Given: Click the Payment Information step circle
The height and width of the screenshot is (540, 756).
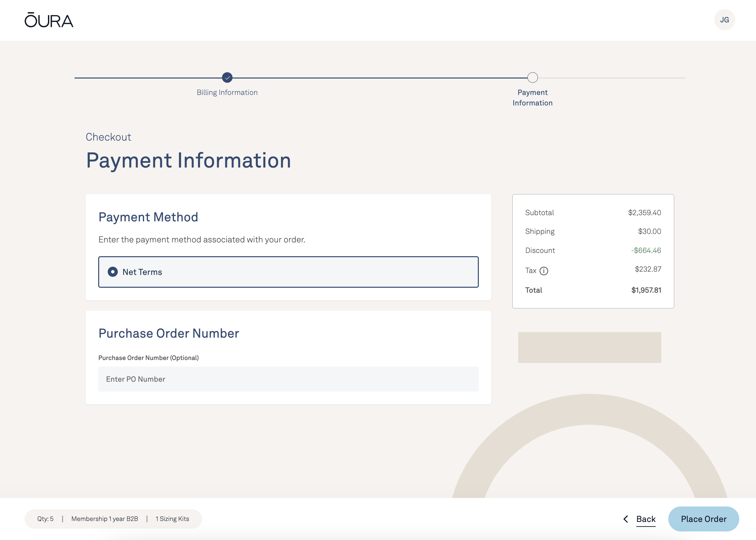Looking at the screenshot, I should 532,78.
